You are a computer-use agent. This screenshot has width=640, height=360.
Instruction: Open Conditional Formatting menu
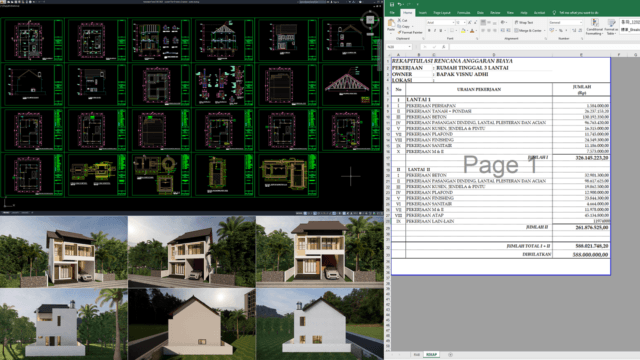tap(594, 27)
